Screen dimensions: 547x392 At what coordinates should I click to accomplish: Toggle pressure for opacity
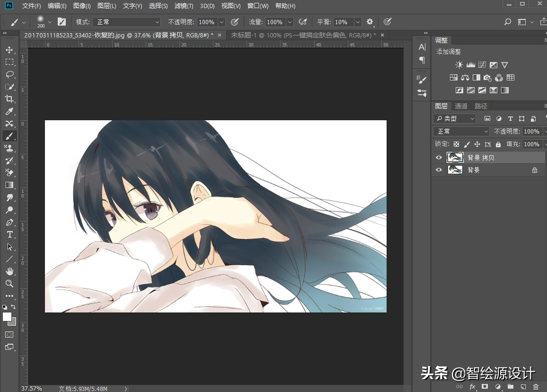pos(235,22)
